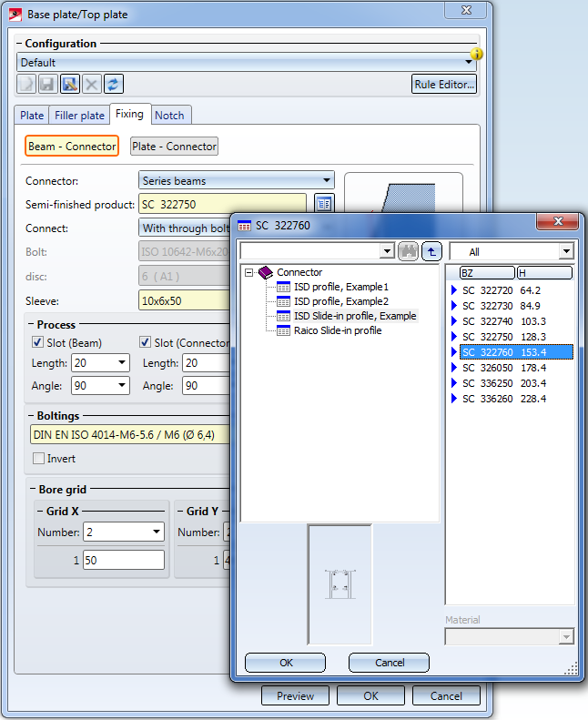Enable the Invert checkbox

tap(38, 458)
